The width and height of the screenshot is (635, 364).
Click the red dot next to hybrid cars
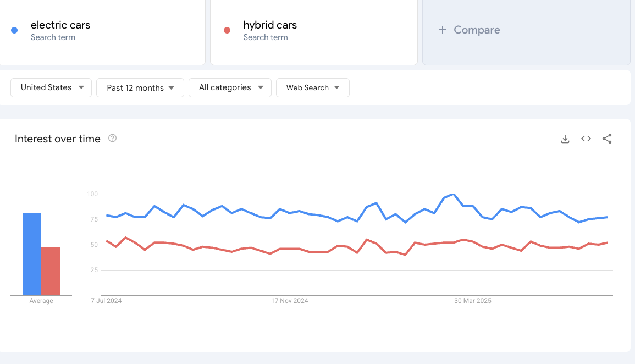coord(227,31)
